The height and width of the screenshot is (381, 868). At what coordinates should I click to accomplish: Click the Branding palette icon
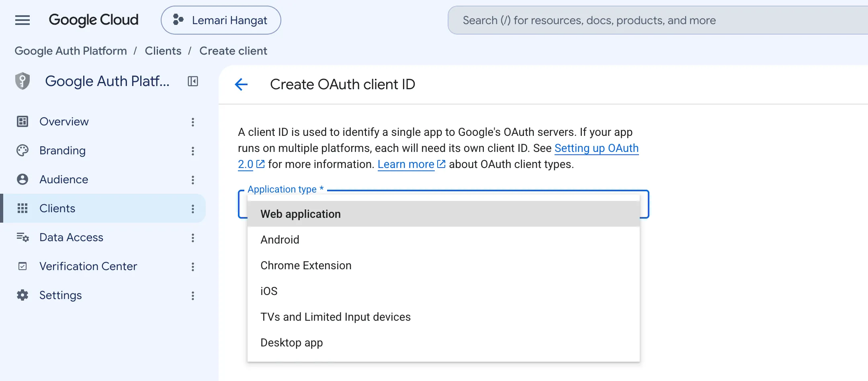(23, 150)
